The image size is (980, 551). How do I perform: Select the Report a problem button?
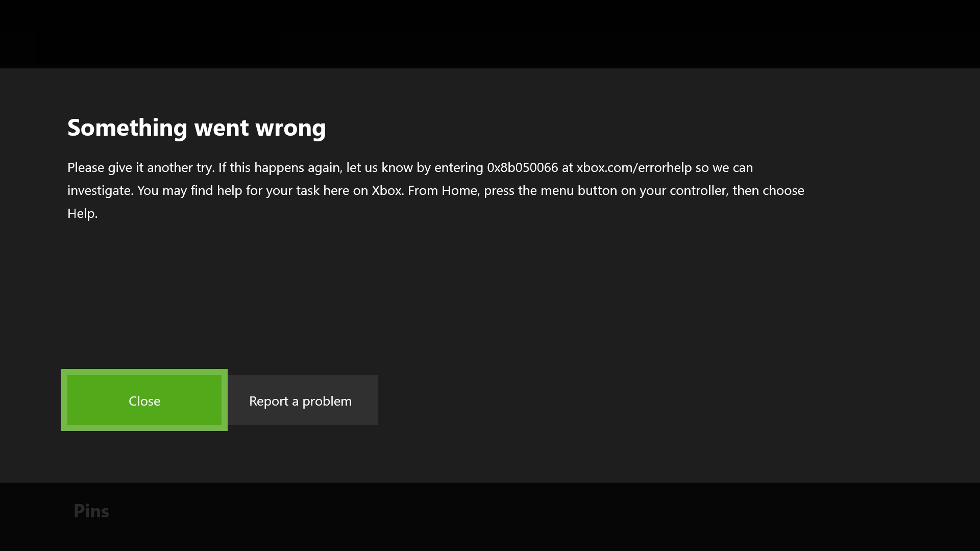tap(302, 400)
